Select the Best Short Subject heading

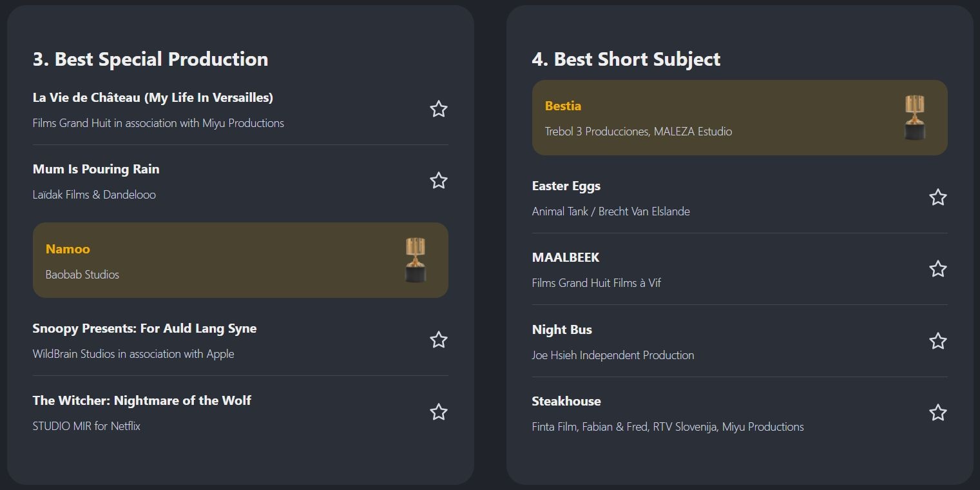click(626, 59)
